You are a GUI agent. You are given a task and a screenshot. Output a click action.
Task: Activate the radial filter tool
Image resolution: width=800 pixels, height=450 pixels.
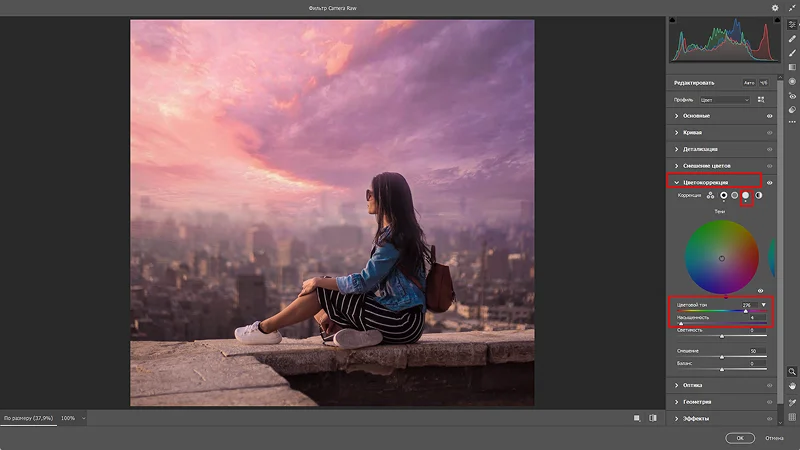pos(792,81)
